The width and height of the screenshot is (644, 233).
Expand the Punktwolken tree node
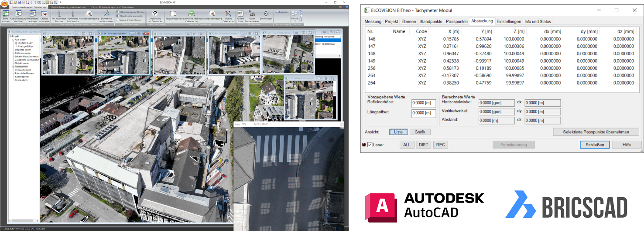point(13,66)
